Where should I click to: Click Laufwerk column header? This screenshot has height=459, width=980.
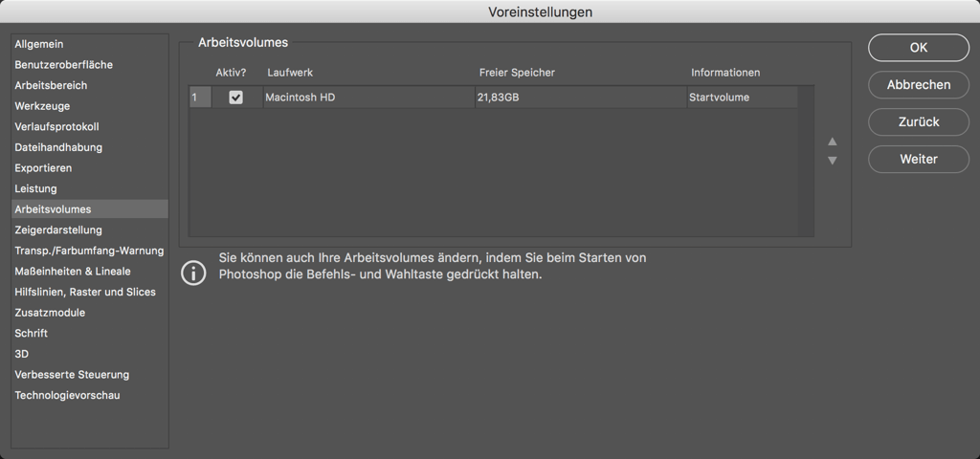click(x=290, y=73)
